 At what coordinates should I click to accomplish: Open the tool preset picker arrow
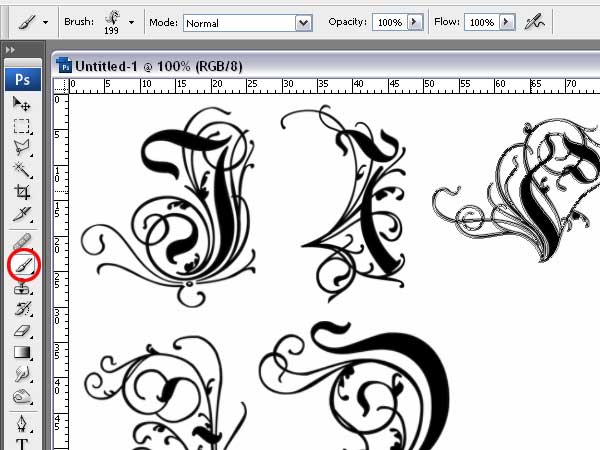46,22
